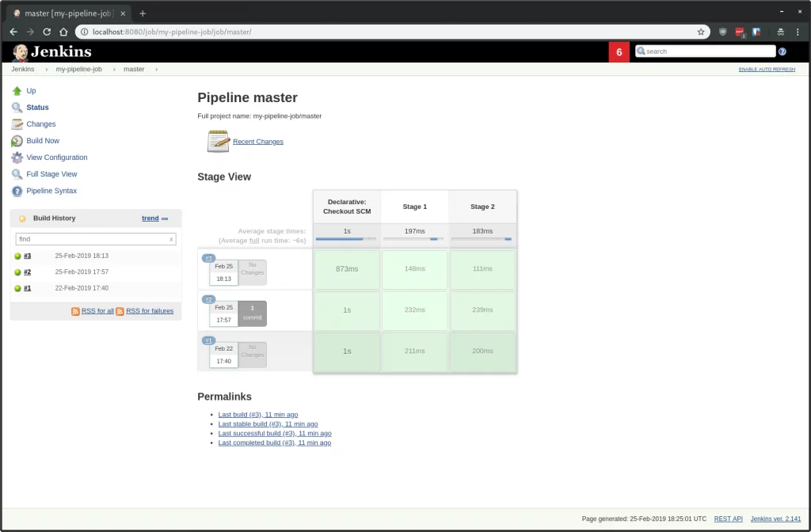Screen dimensions: 811x532
Task: Open build #2 link in history
Action: 28,272
